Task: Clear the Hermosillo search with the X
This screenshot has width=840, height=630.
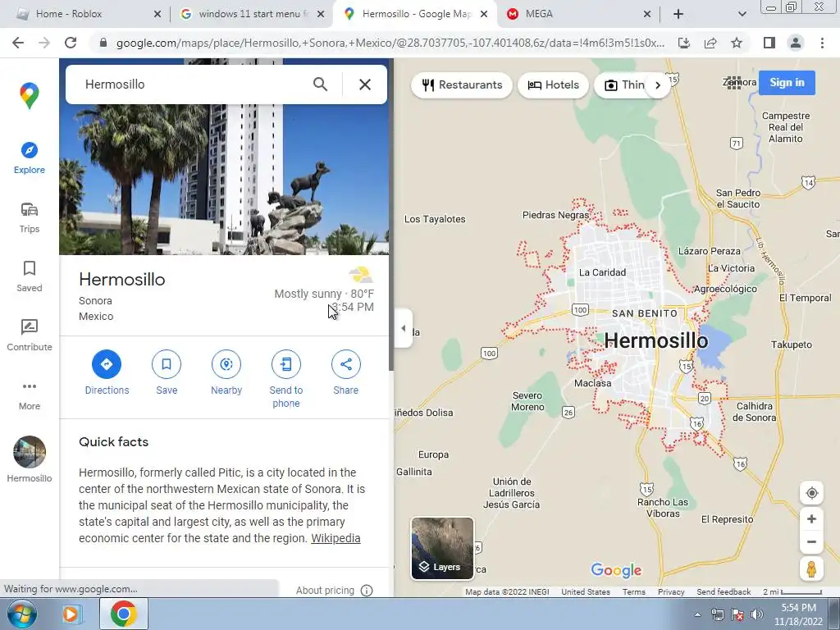Action: pyautogui.click(x=365, y=84)
